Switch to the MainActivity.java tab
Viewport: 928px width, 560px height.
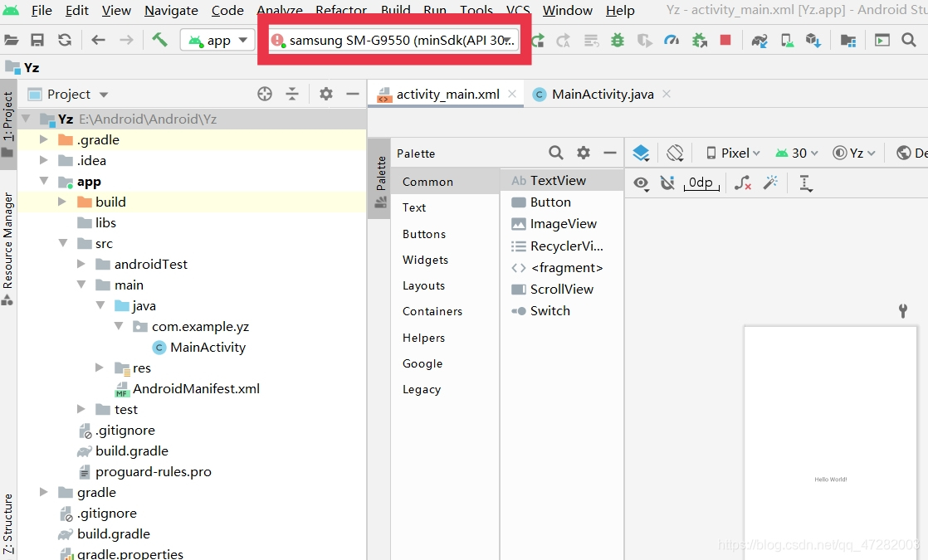[600, 94]
